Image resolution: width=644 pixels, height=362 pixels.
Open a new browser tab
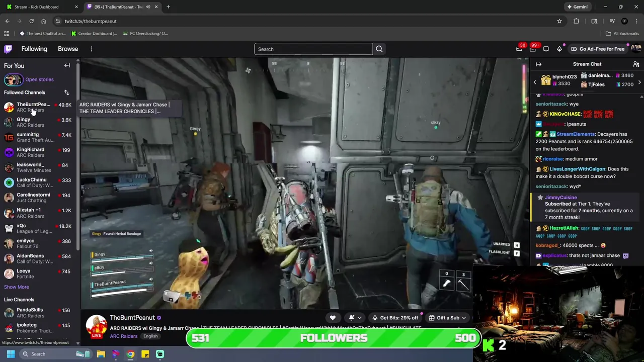[x=168, y=7]
